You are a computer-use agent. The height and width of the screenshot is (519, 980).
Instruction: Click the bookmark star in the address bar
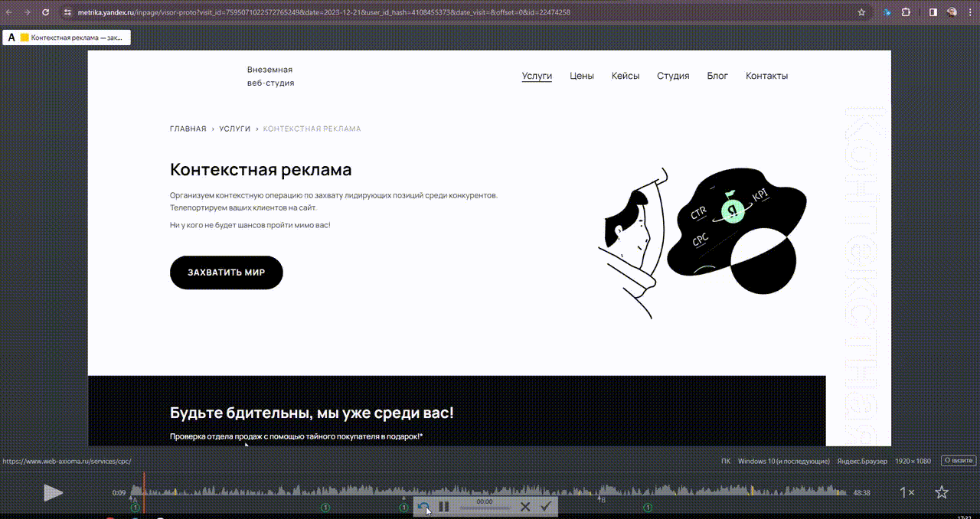coord(861,12)
